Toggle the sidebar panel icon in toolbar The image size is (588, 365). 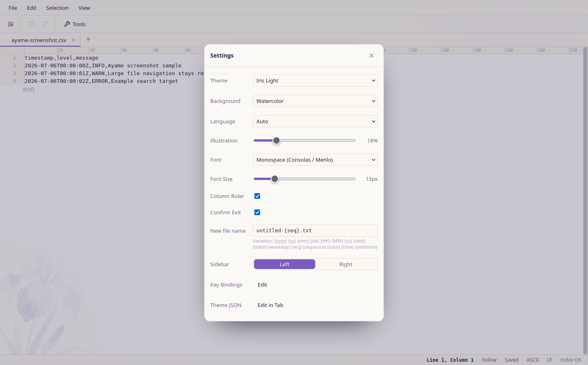click(x=11, y=24)
